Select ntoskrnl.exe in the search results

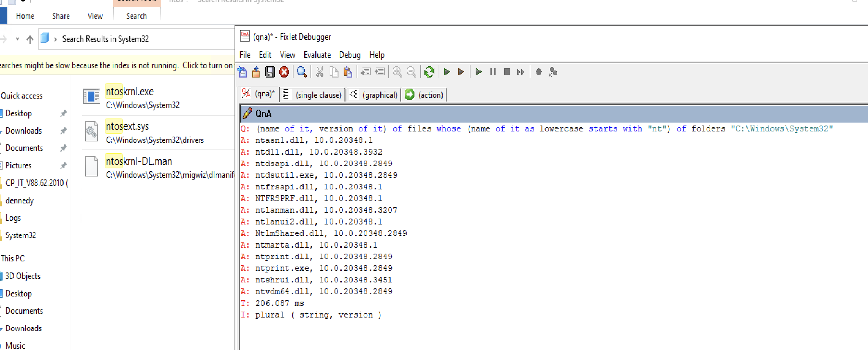click(x=130, y=92)
